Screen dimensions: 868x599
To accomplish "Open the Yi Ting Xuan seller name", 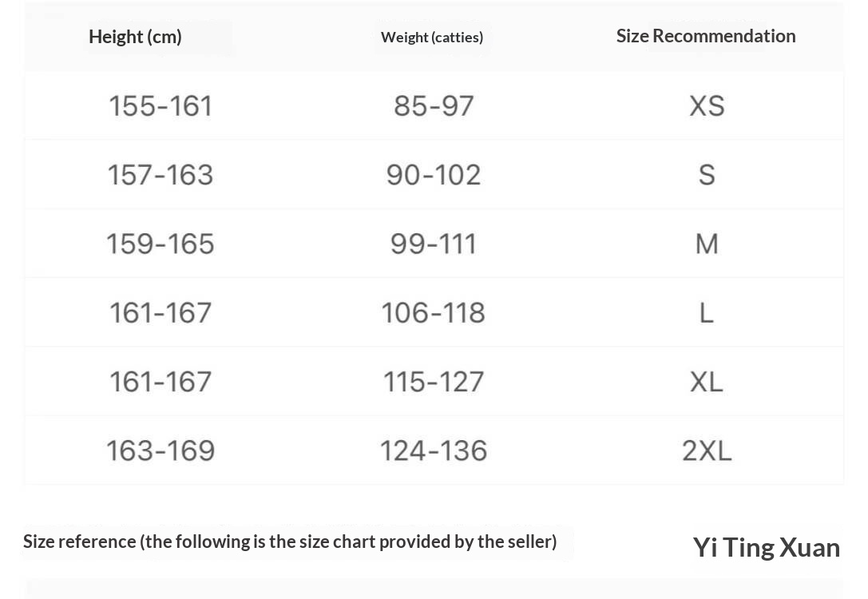I will (x=766, y=548).
